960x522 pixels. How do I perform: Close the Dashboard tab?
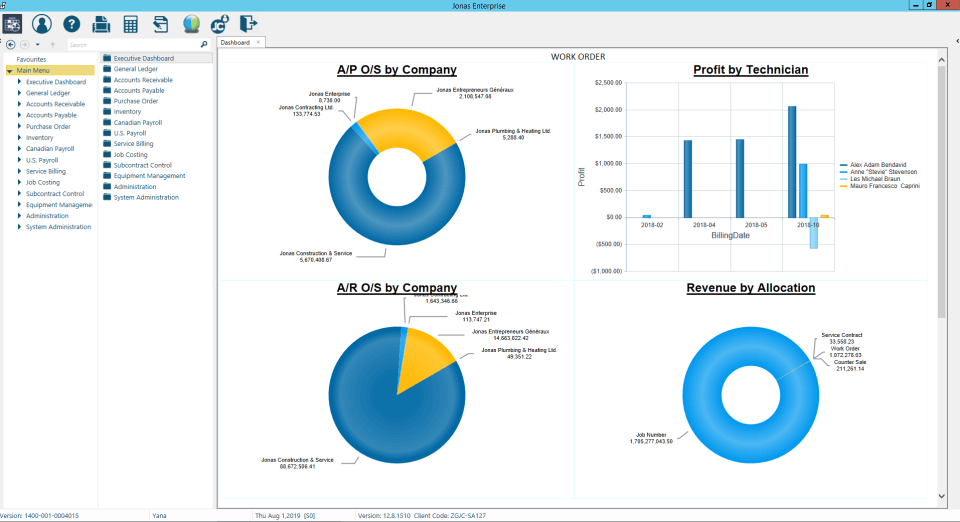[x=258, y=42]
